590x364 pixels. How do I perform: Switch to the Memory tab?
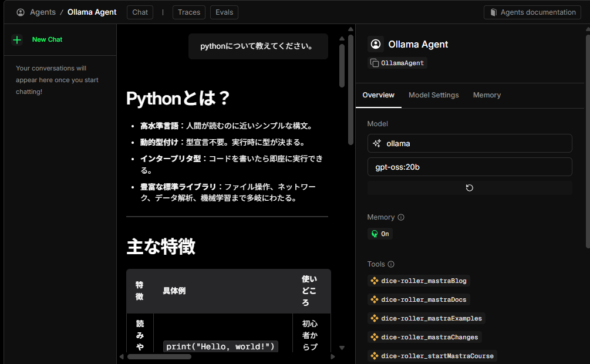coord(486,95)
